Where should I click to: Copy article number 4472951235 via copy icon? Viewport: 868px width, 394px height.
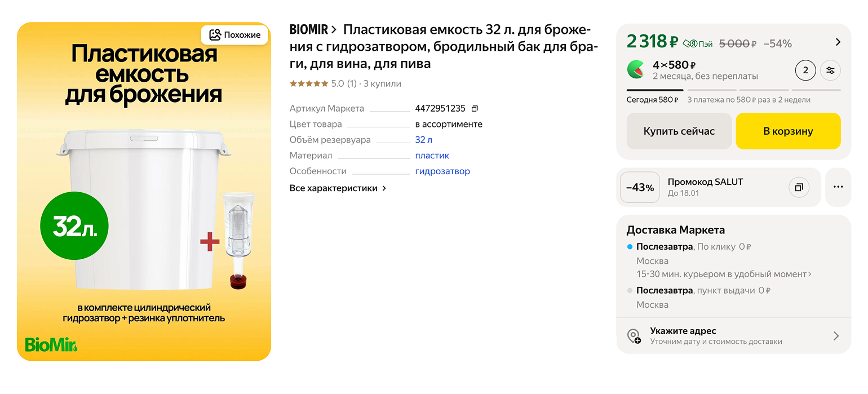tap(473, 108)
